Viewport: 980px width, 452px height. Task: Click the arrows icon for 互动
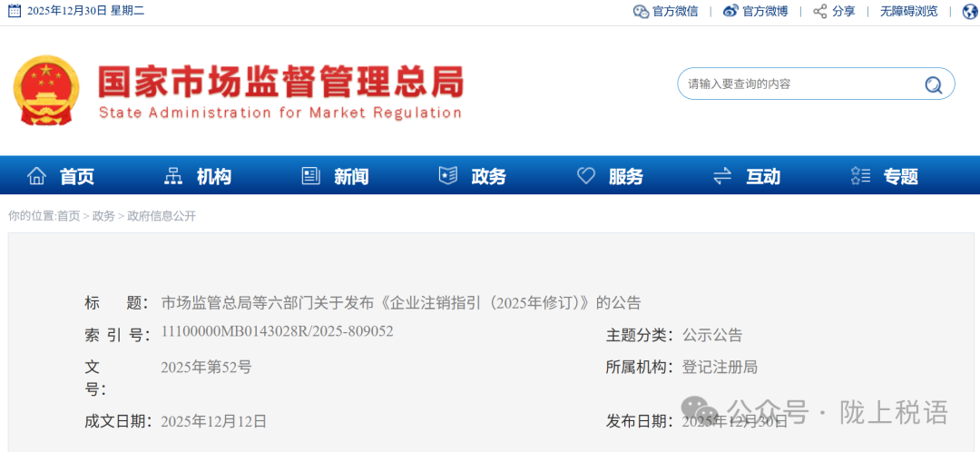pyautogui.click(x=722, y=176)
